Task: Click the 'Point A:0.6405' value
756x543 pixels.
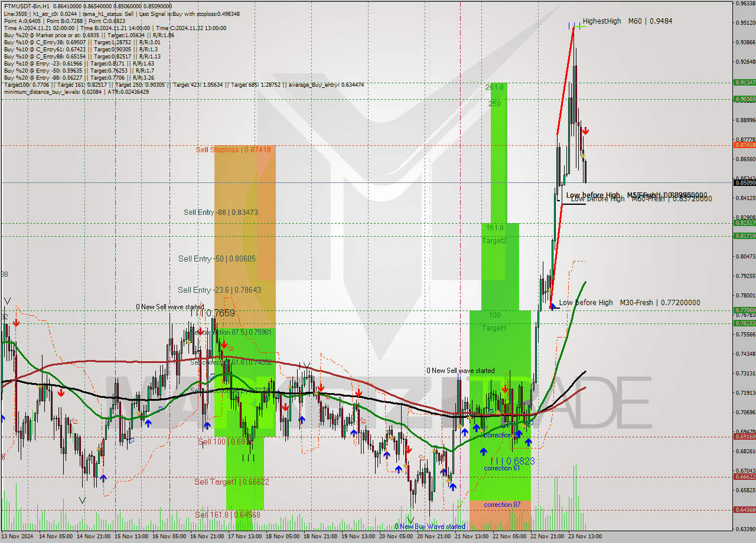Action: coord(21,21)
